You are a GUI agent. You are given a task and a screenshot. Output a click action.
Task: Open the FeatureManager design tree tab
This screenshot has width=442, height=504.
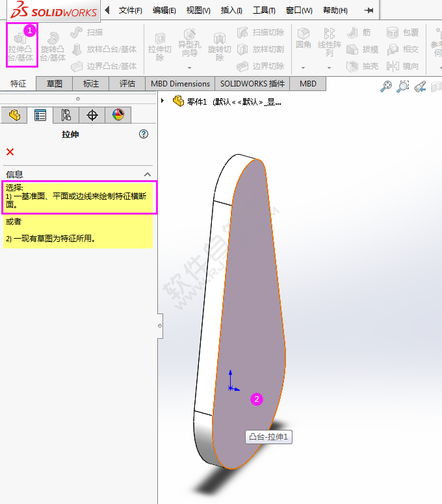(14, 115)
